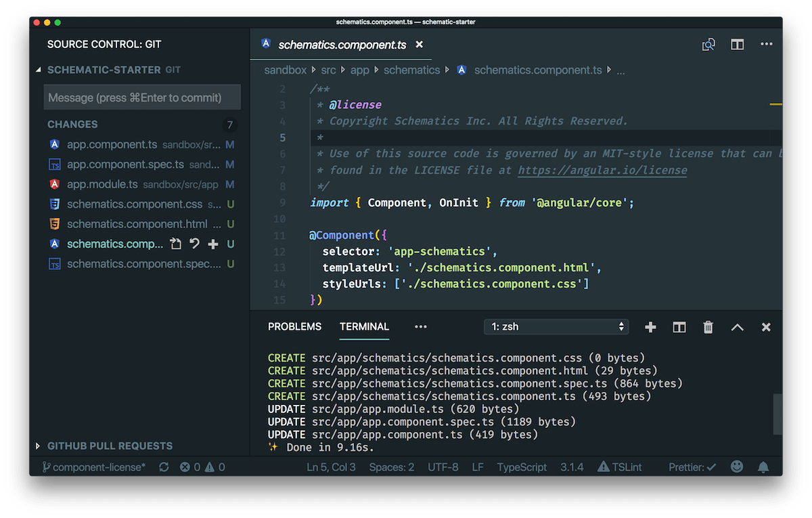812x518 pixels.
Task: Stage changes plus on schematics.comp... row
Action: [x=213, y=244]
